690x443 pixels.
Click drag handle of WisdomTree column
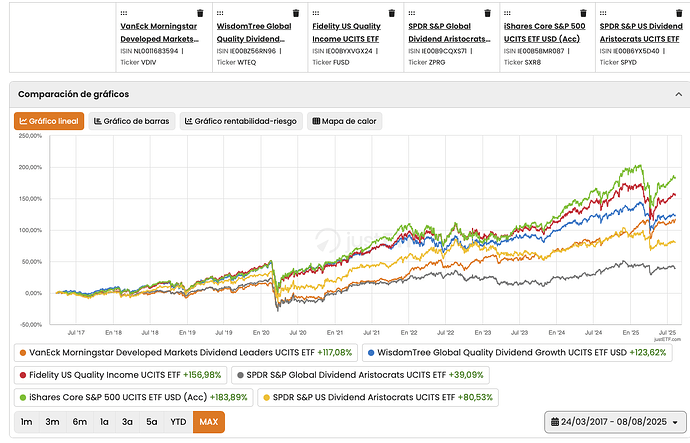pyautogui.click(x=220, y=13)
